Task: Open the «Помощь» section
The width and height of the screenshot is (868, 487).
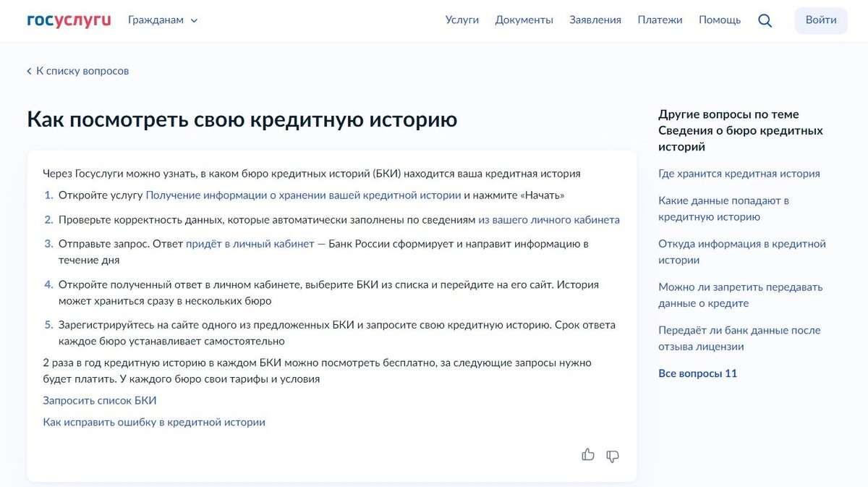Action: tap(720, 20)
